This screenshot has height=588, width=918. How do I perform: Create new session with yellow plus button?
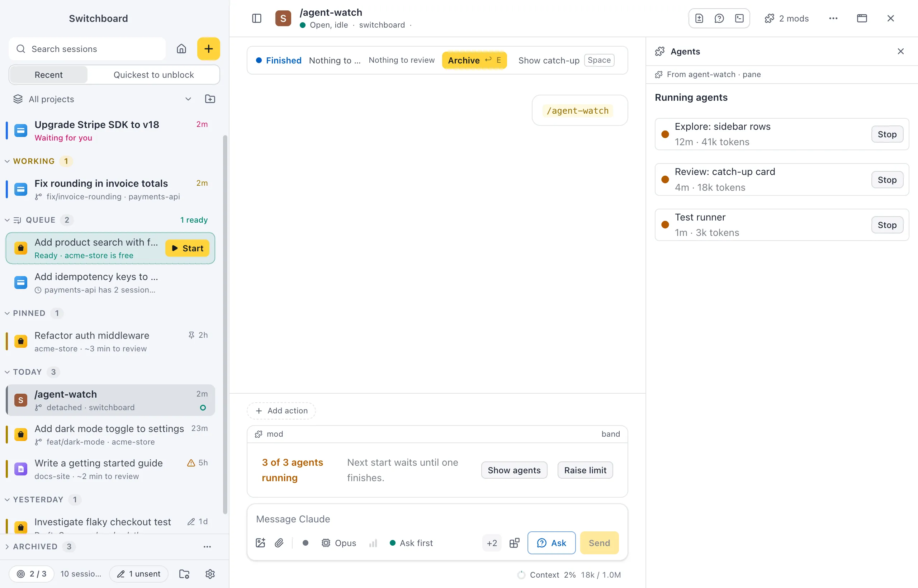coord(208,49)
